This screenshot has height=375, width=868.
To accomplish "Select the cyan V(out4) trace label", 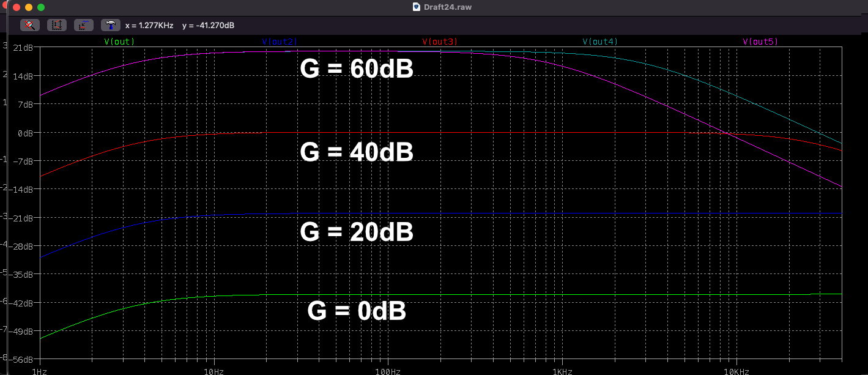I will click(600, 42).
